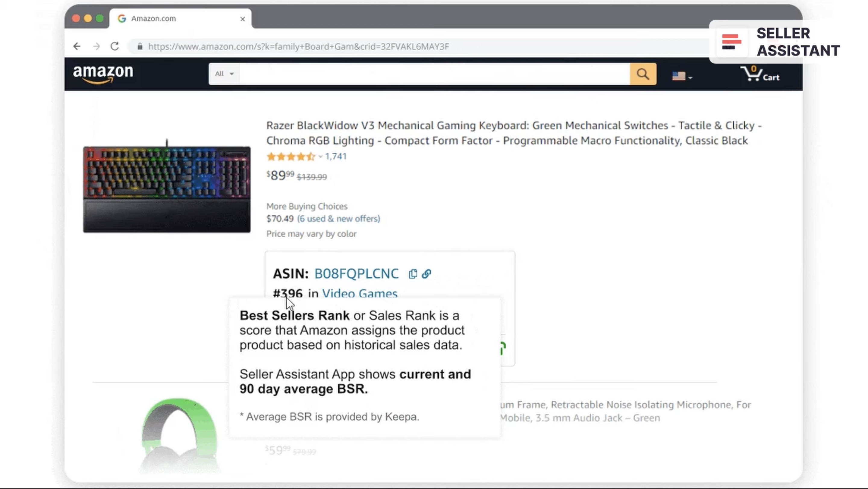Click the orange search magnifier button

click(643, 74)
